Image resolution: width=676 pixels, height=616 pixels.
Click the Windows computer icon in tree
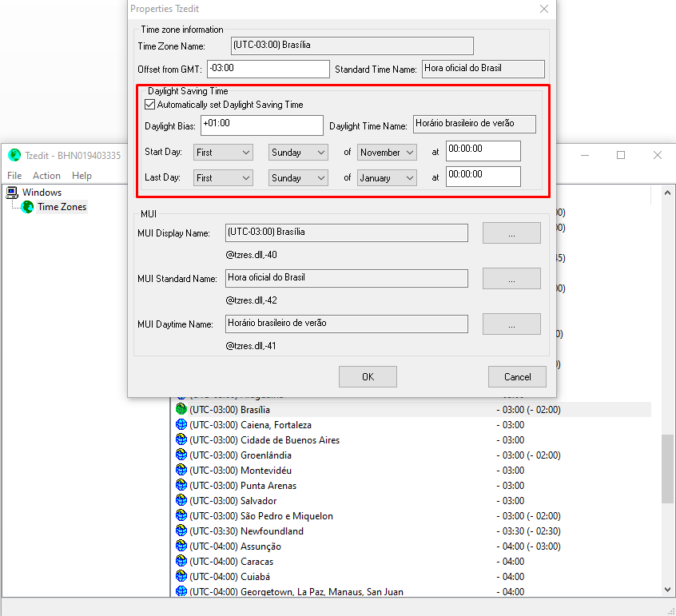coord(12,193)
